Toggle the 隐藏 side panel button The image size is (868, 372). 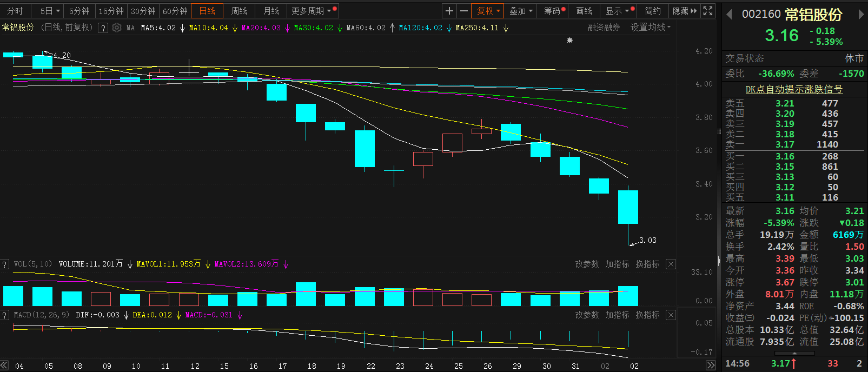(684, 11)
